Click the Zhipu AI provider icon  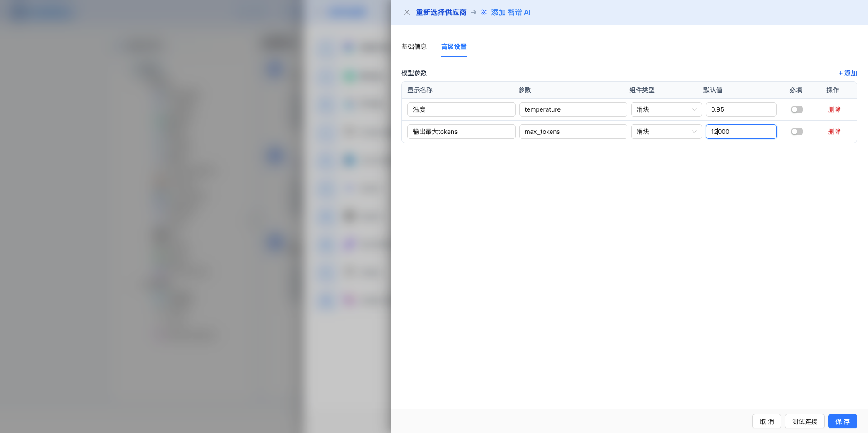484,12
